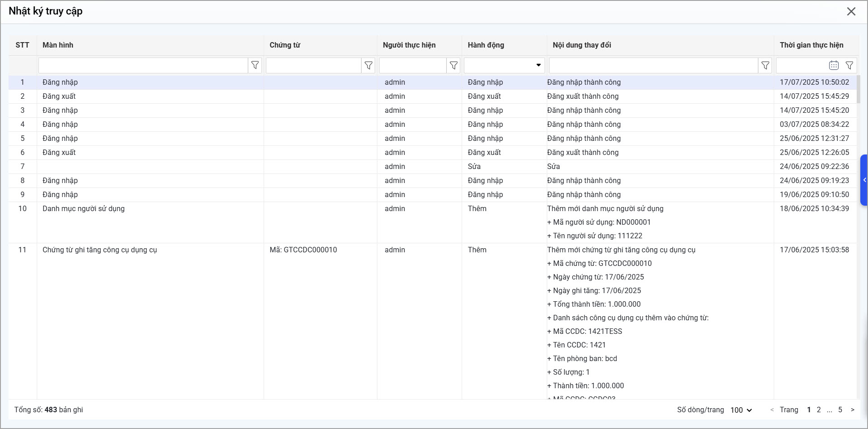Go to page 2 of records
This screenshot has height=429, width=868.
[x=819, y=410]
